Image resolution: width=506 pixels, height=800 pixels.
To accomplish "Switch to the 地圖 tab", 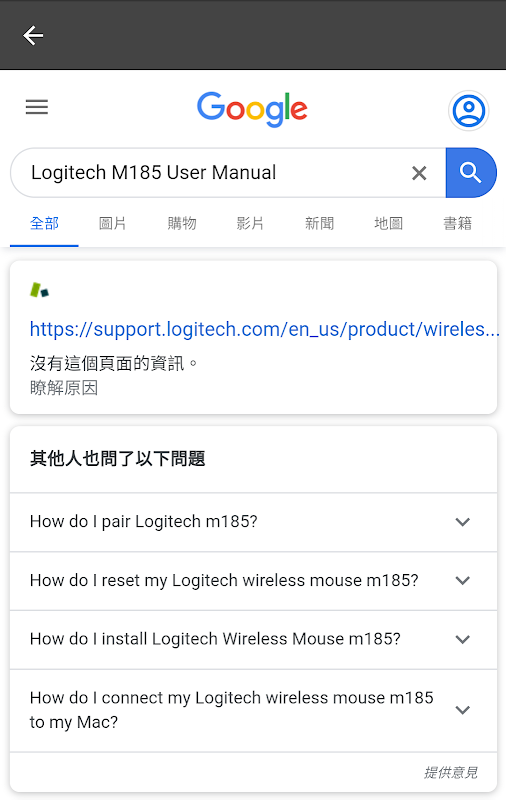I will (389, 223).
